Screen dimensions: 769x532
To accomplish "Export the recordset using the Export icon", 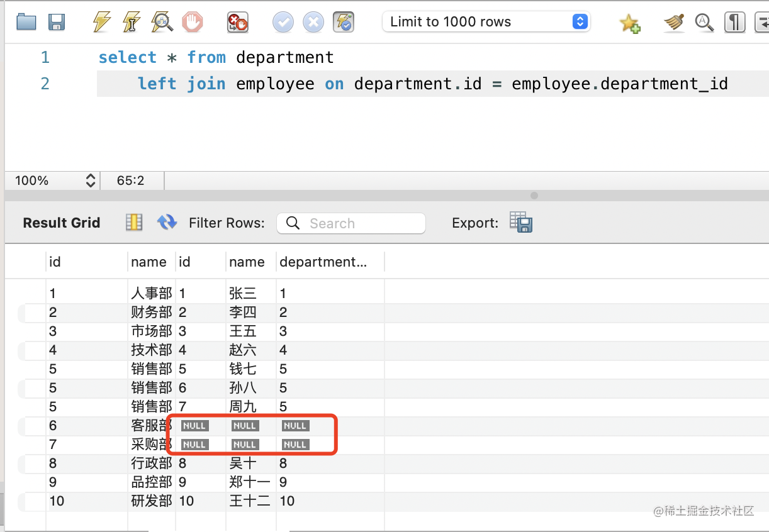I will point(521,222).
